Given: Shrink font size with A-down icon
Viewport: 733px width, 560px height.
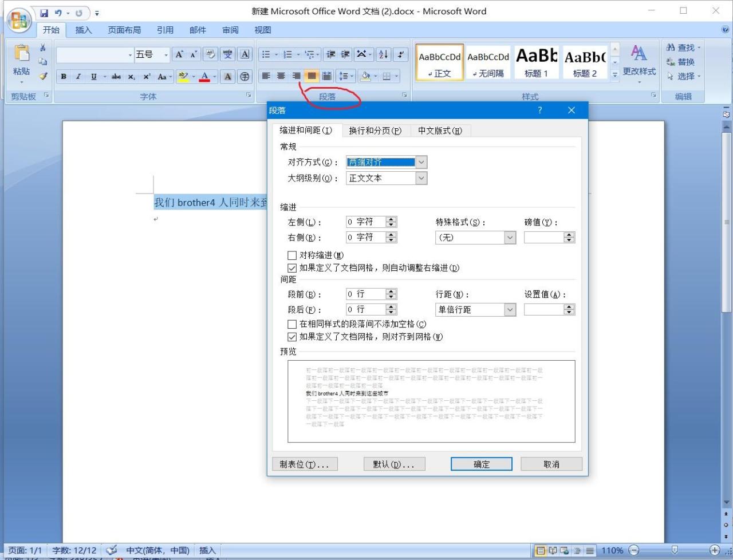Looking at the screenshot, I should click(194, 54).
